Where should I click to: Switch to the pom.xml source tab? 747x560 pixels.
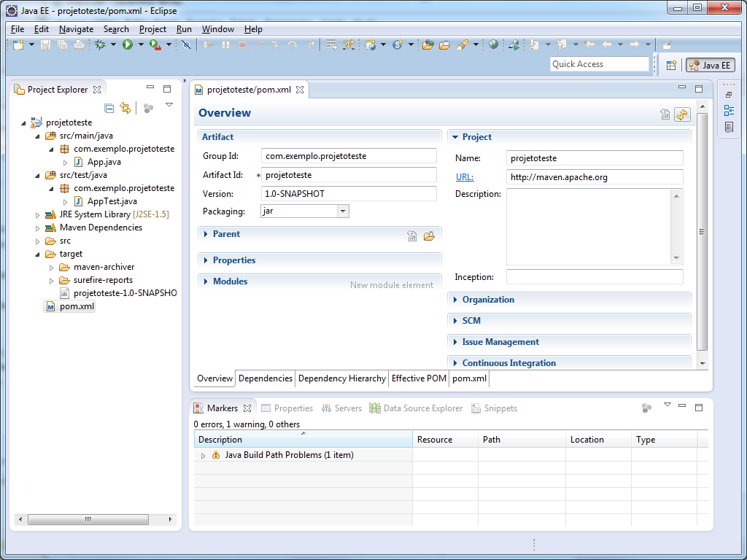(469, 378)
